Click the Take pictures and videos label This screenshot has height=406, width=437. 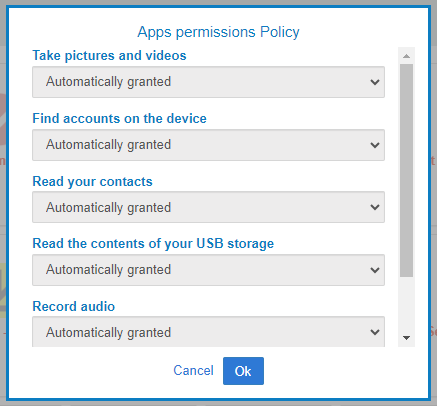click(x=109, y=56)
